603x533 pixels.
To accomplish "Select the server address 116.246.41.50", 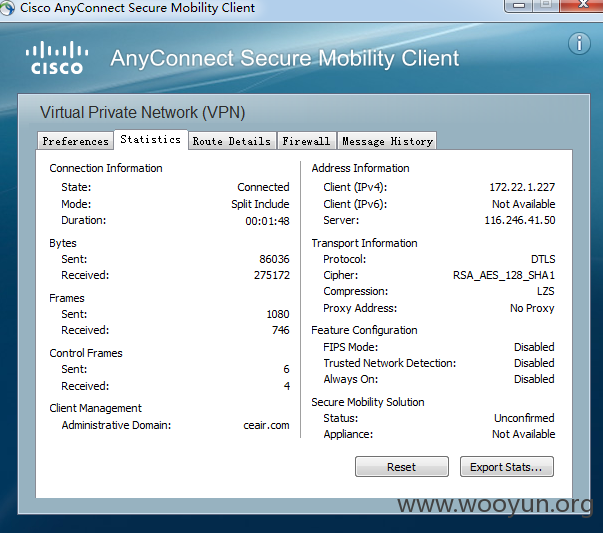I will click(x=520, y=220).
